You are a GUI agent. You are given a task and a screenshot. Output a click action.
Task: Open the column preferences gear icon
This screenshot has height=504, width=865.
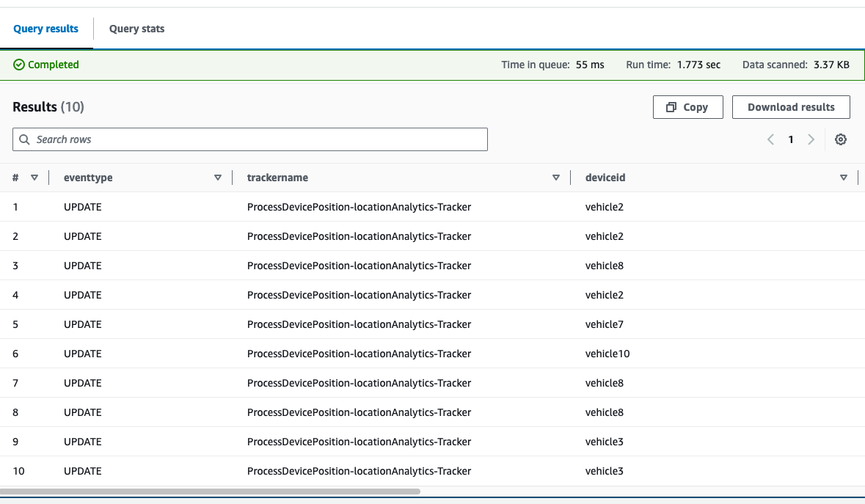pos(841,139)
